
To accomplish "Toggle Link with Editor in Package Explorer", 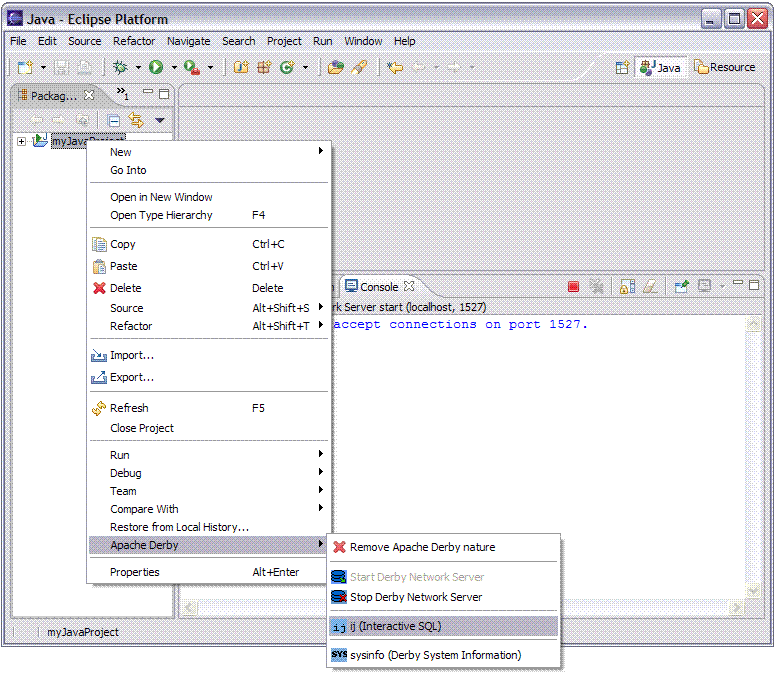I will [136, 120].
